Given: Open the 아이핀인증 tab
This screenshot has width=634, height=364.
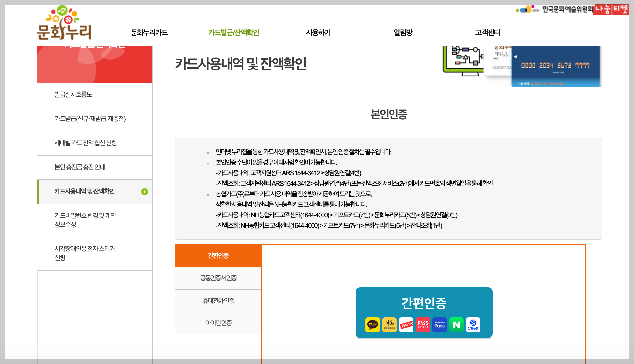Looking at the screenshot, I should click(218, 323).
